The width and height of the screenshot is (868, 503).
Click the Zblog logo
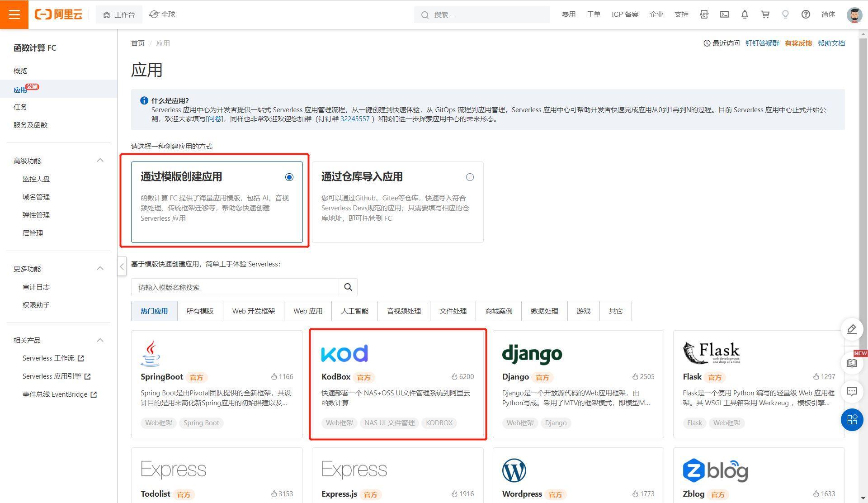(x=715, y=470)
